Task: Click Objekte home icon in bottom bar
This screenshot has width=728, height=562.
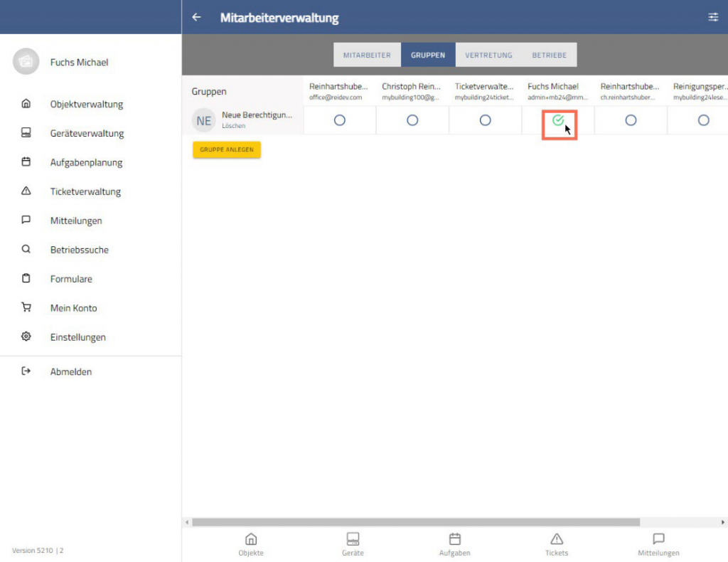Action: point(251,544)
